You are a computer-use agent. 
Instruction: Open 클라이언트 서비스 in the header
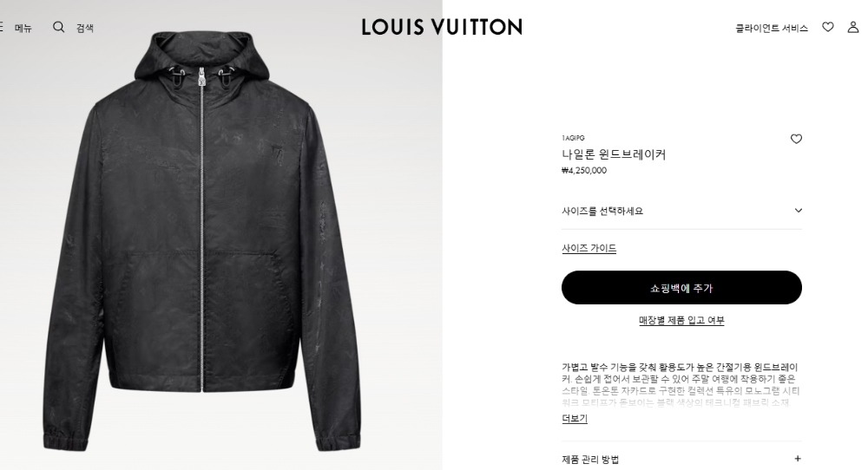771,28
